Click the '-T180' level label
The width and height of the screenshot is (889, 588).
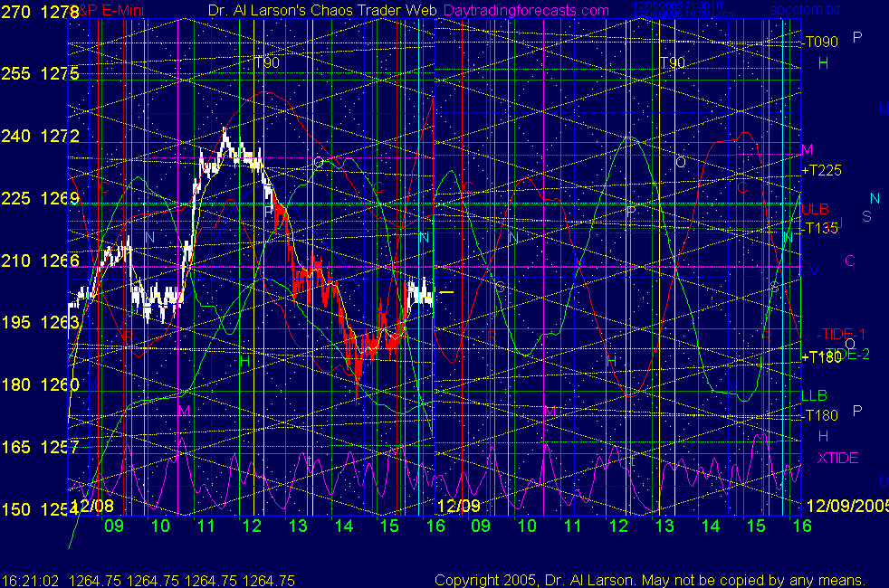pyautogui.click(x=820, y=416)
